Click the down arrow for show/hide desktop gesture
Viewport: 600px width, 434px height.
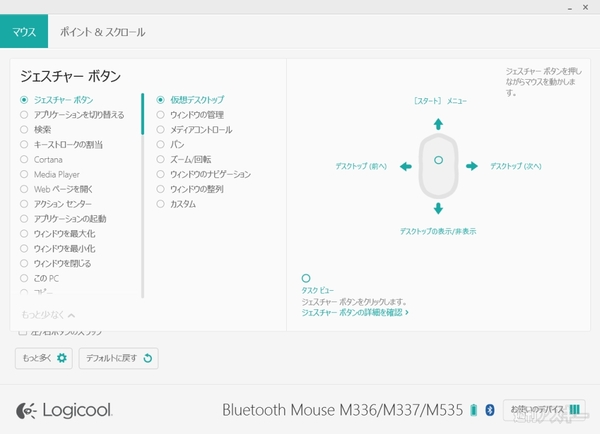click(438, 209)
